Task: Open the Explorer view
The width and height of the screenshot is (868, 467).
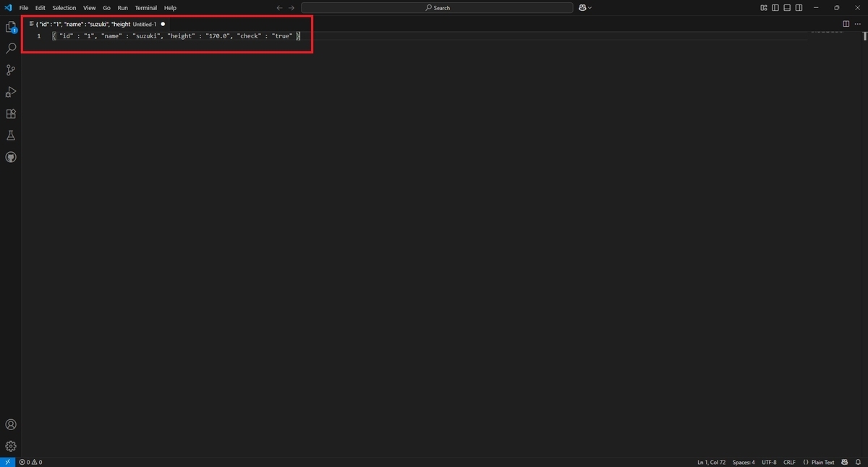Action: click(x=10, y=26)
